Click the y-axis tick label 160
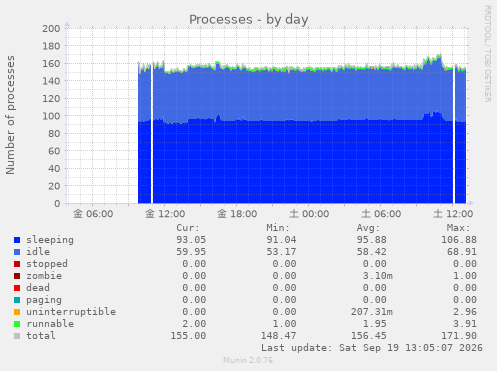Viewport: 497px width, 371px height. click(x=51, y=64)
